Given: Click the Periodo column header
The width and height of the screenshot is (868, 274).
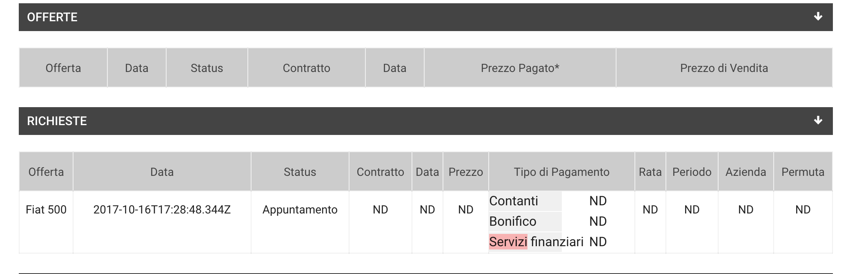Looking at the screenshot, I should pyautogui.click(x=692, y=172).
